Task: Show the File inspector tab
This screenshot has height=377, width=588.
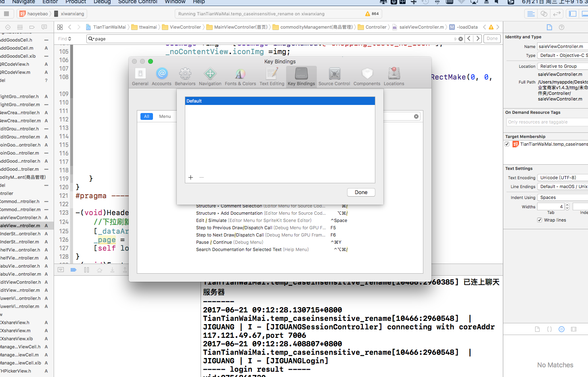Action: (x=549, y=27)
